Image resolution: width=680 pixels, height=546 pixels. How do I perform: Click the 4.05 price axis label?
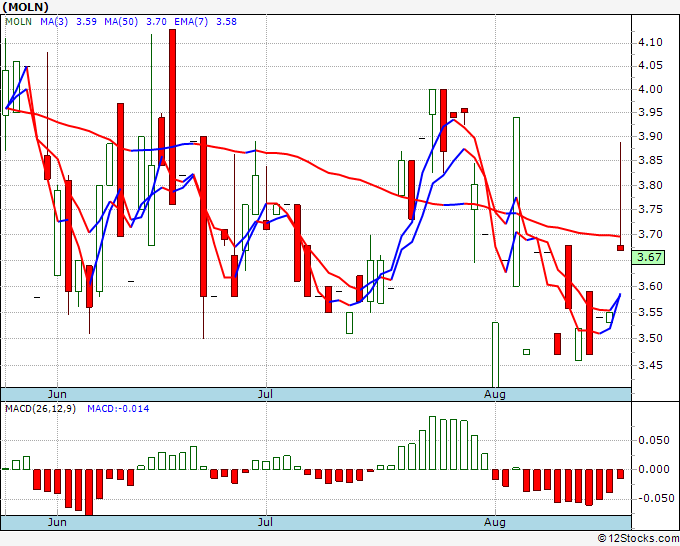[x=650, y=65]
